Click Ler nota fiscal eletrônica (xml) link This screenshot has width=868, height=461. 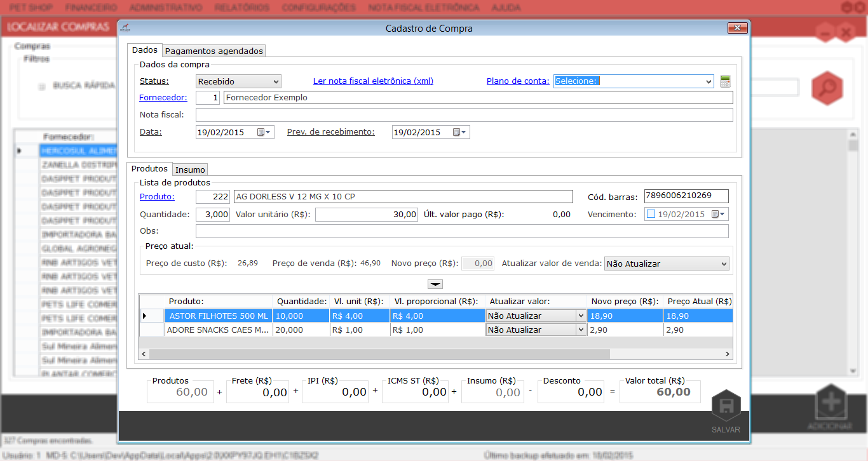(373, 81)
